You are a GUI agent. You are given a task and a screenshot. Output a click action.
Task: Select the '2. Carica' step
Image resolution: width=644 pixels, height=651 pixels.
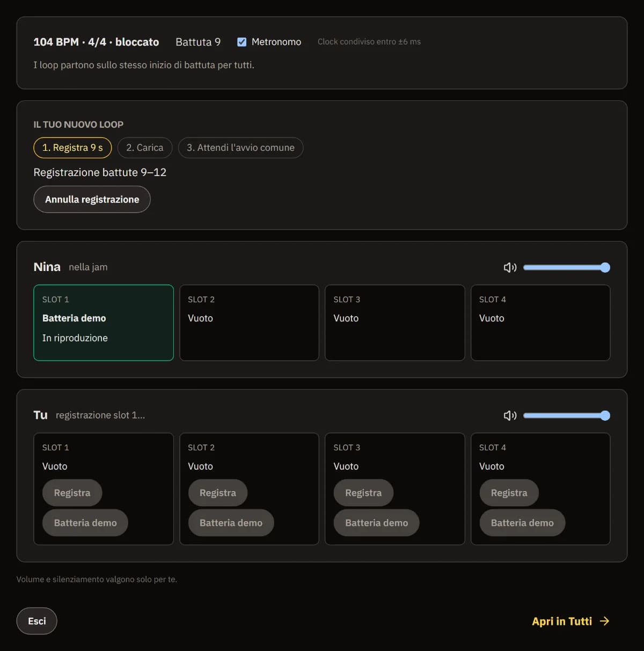click(x=145, y=148)
